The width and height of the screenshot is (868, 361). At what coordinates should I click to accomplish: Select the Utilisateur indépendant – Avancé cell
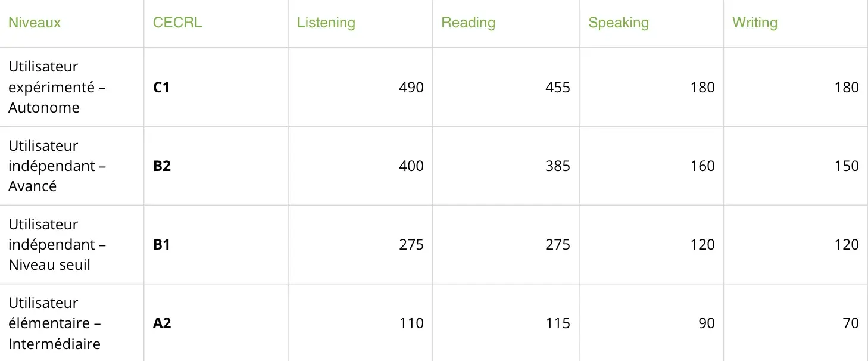[57, 166]
